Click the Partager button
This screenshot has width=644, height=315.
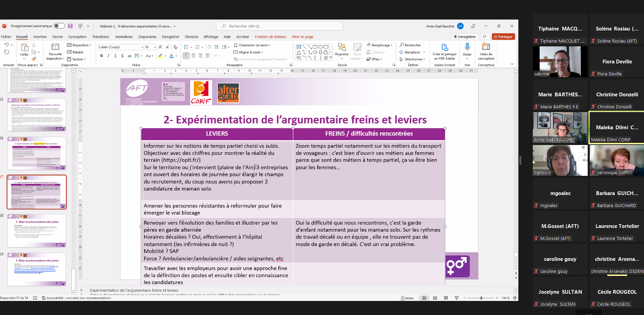pyautogui.click(x=503, y=37)
